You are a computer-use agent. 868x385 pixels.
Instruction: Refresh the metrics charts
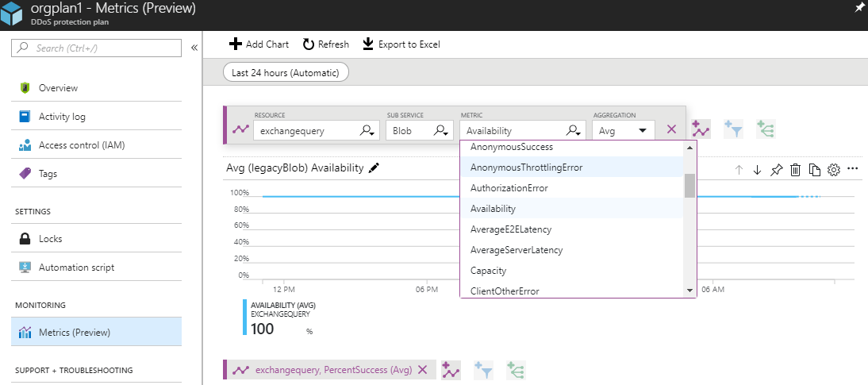tap(325, 44)
